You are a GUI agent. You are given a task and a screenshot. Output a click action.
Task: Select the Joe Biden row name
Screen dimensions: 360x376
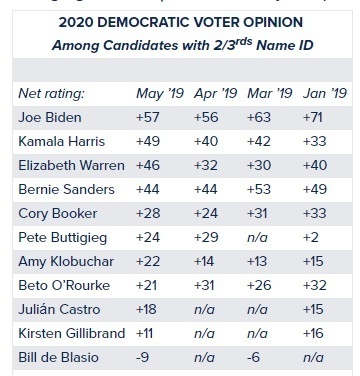(x=50, y=117)
